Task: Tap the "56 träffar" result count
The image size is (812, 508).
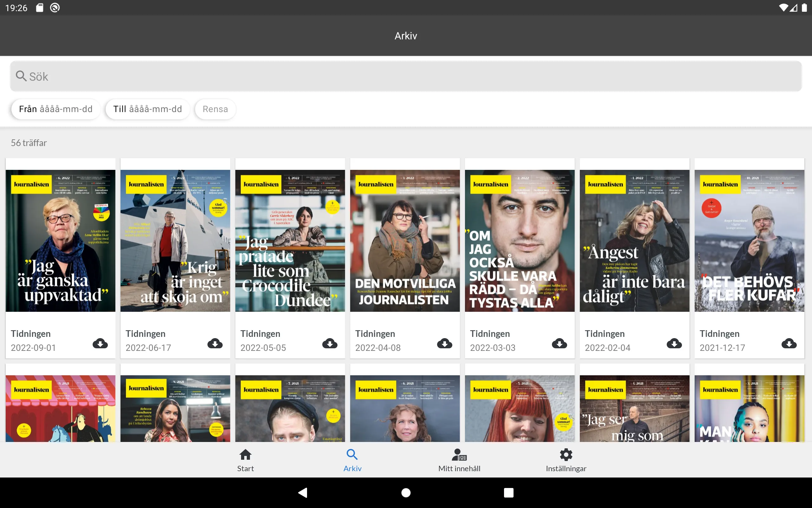Action: (x=29, y=143)
